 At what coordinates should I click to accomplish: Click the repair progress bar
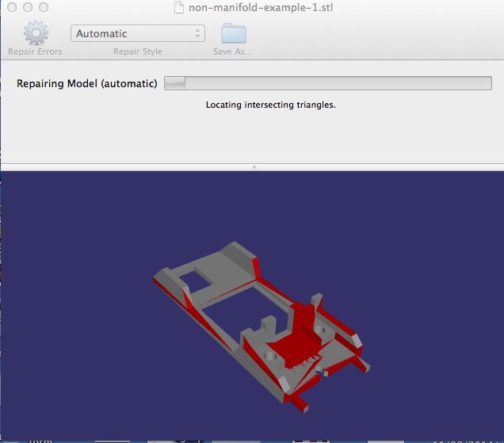[327, 83]
